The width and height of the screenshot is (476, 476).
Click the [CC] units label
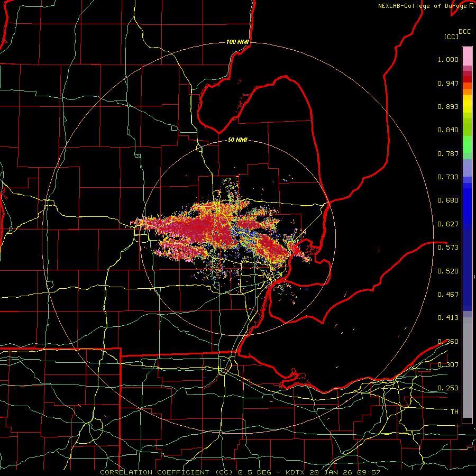pyautogui.click(x=451, y=36)
